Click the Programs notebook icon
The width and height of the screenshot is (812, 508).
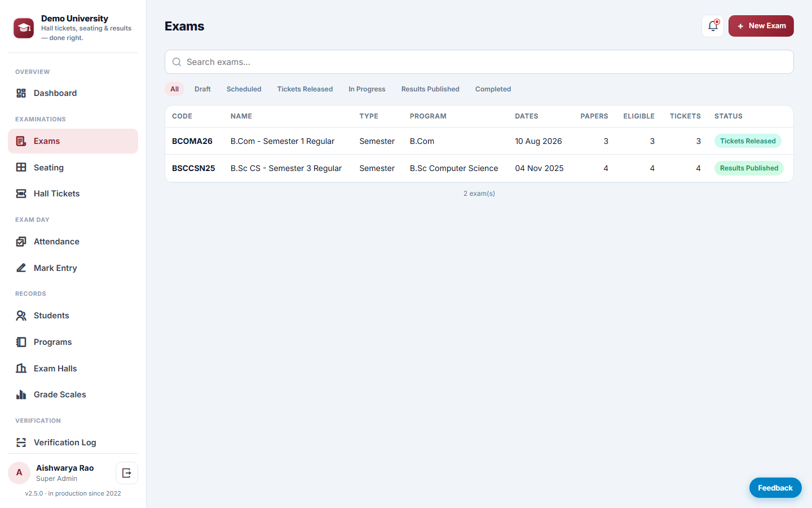click(21, 342)
